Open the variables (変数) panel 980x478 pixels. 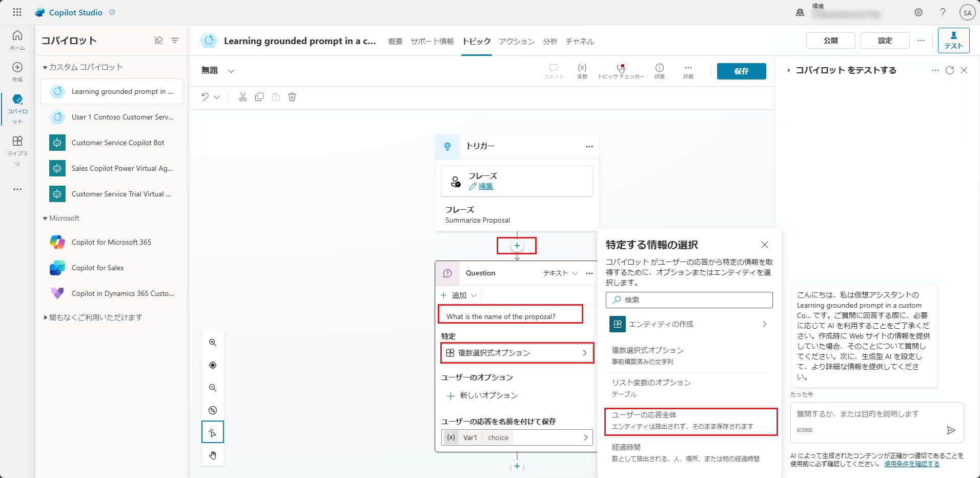582,71
